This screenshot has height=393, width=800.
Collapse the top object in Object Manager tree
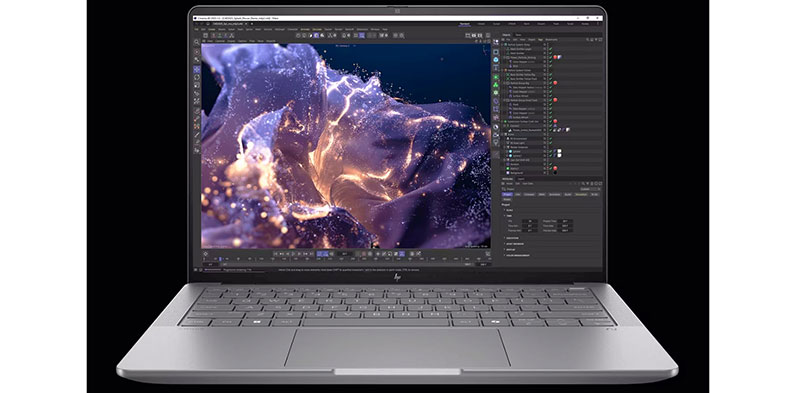click(x=503, y=44)
